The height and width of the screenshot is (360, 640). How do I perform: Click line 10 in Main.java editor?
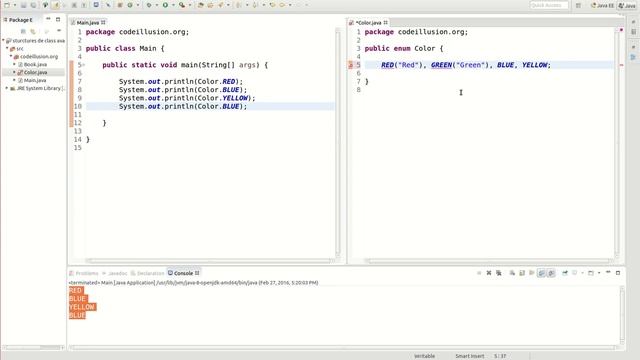coord(210,107)
